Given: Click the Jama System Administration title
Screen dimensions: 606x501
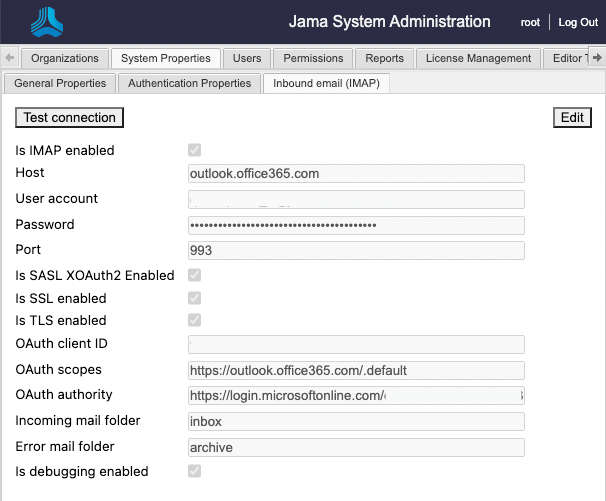Looking at the screenshot, I should coord(390,22).
